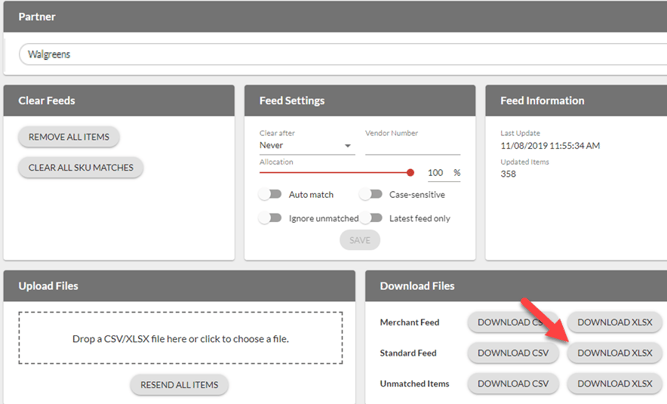Focus the Vendor Number input field
The image size is (667, 404).
[412, 146]
